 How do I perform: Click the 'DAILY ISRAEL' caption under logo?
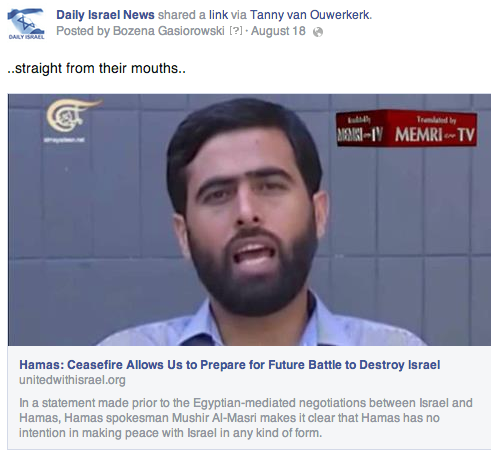pyautogui.click(x=26, y=37)
